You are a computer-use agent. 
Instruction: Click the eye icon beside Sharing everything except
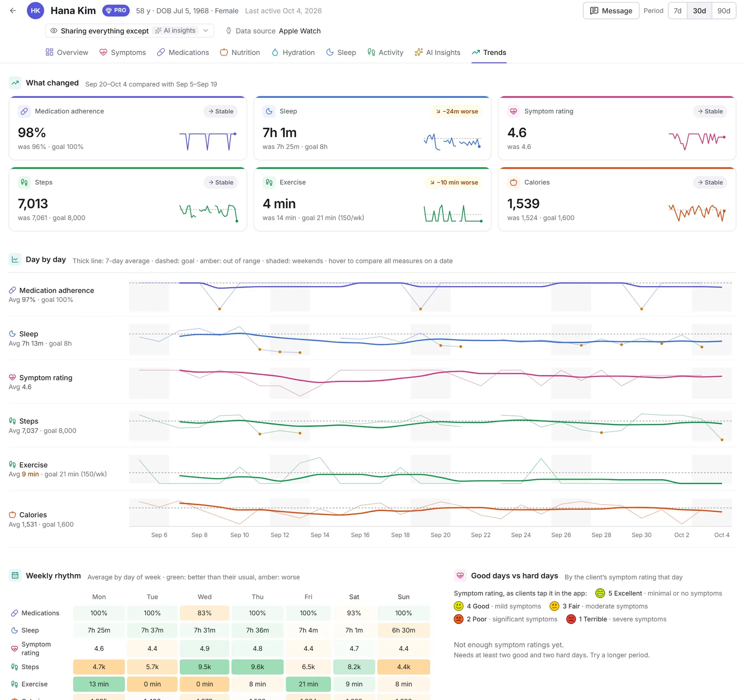click(54, 31)
